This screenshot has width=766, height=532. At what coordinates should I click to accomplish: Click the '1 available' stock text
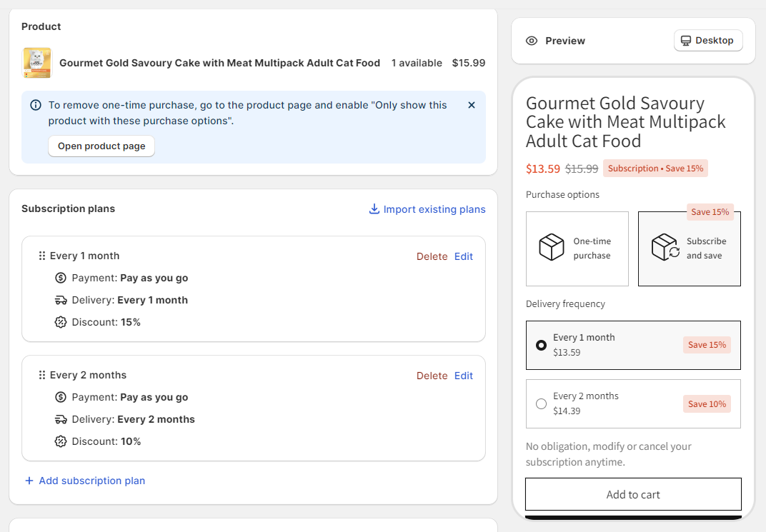417,63
